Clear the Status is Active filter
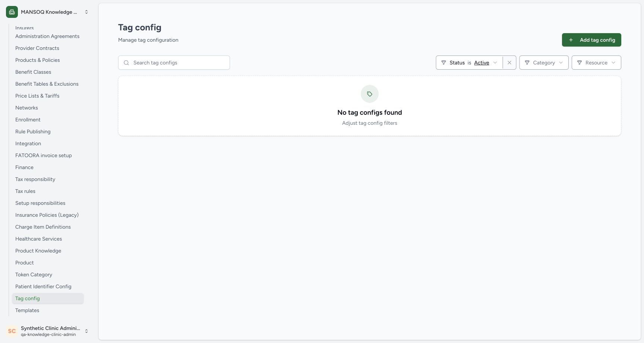Viewport: 644px width, 343px height. click(509, 63)
